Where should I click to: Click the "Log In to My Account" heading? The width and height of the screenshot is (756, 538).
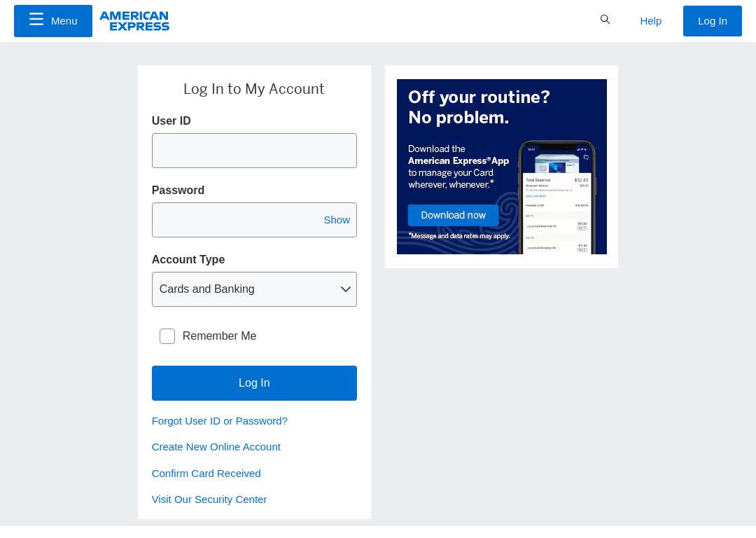[254, 89]
